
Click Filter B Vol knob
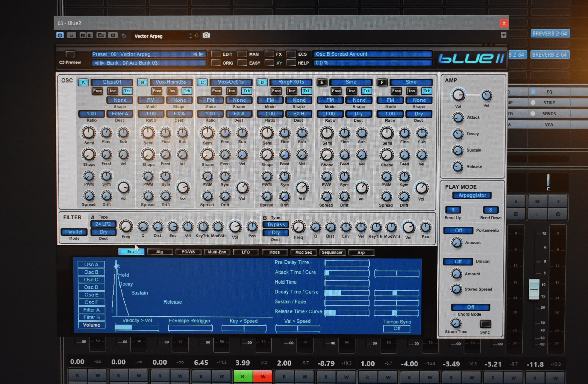(x=408, y=227)
